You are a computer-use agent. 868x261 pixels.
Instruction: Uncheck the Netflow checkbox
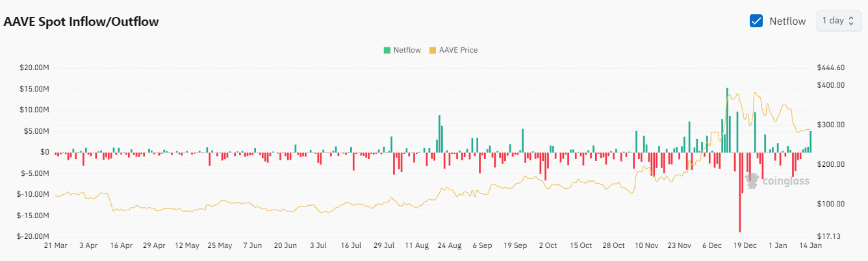(x=756, y=21)
